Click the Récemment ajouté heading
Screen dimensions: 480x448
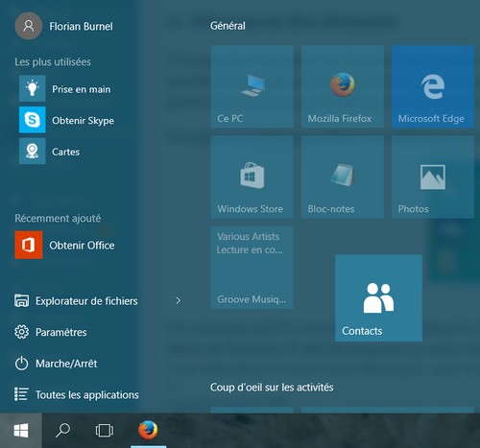point(58,219)
